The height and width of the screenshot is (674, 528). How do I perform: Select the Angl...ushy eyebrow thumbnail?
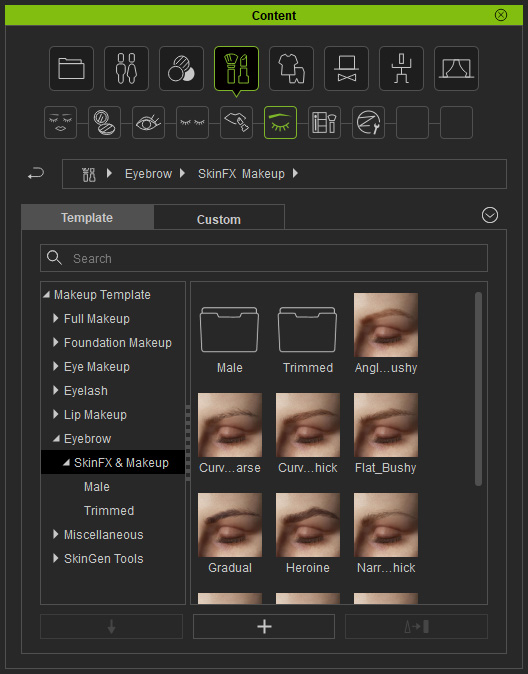386,325
